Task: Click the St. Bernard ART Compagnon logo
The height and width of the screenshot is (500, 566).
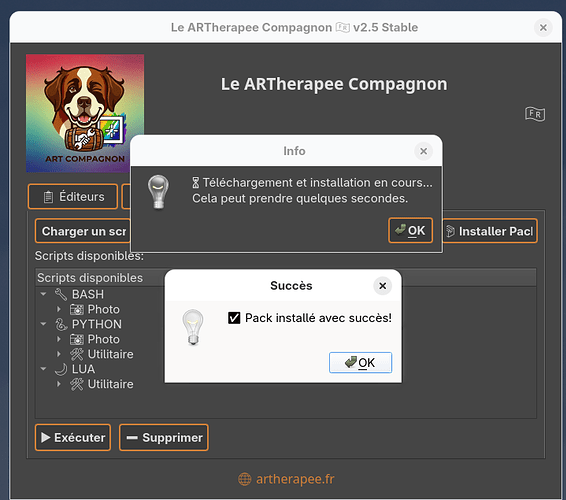Action: point(85,113)
